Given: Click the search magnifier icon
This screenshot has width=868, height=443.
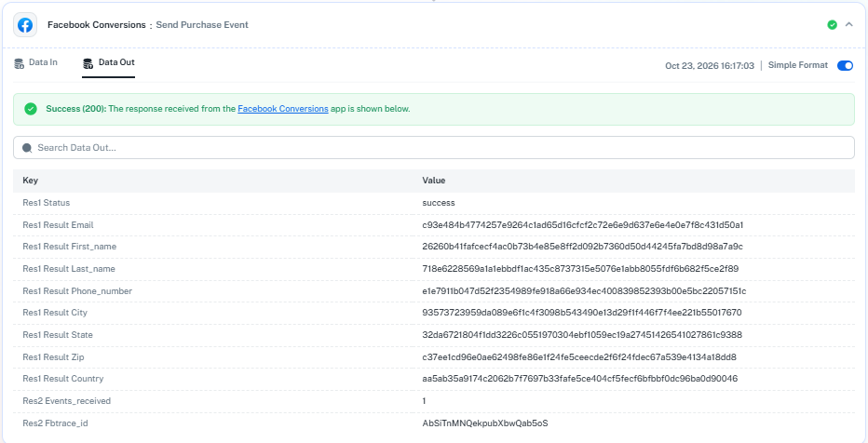Looking at the screenshot, I should [x=27, y=148].
